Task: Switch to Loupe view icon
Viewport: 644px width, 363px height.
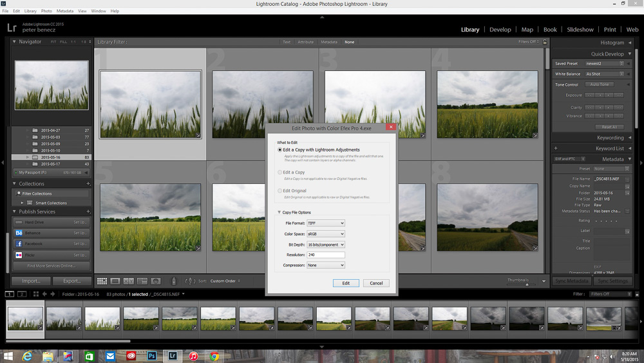Action: pos(115,281)
